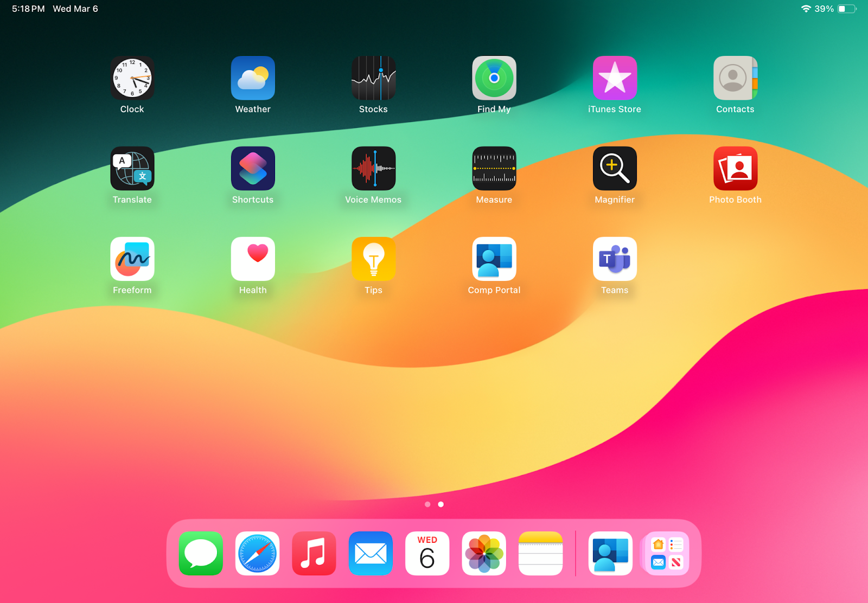Tap the current (second) page indicator dot

(441, 504)
